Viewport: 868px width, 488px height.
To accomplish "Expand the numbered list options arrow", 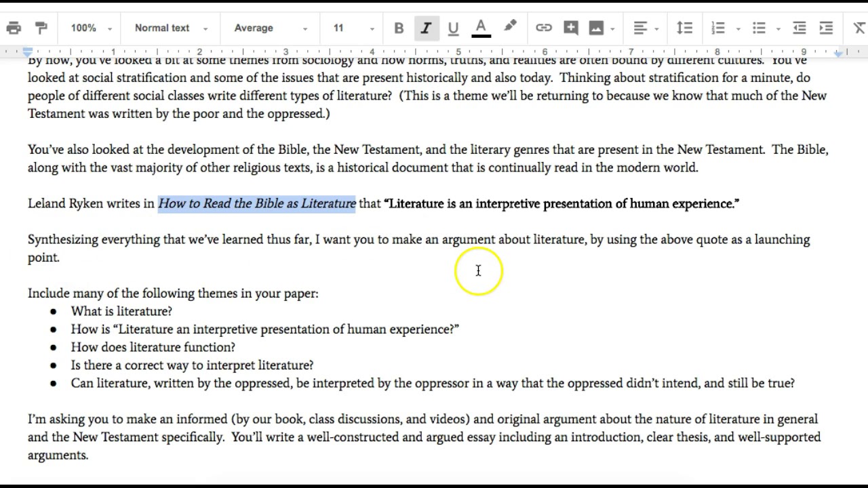I will [x=738, y=28].
